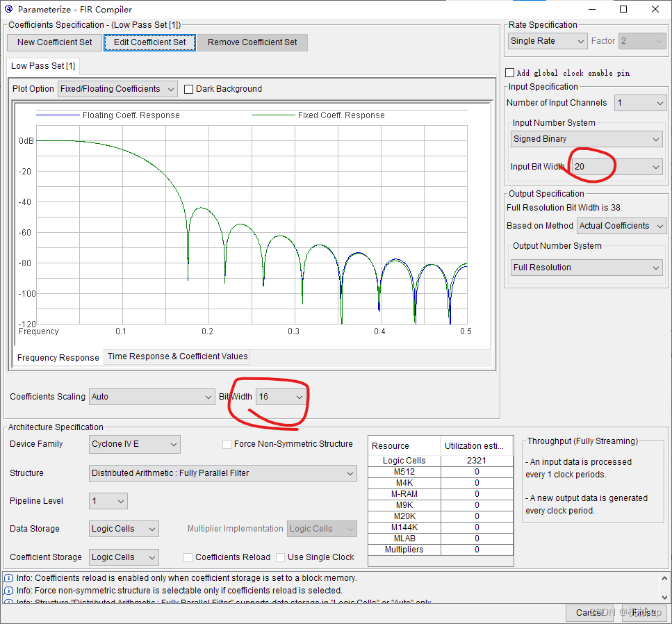Check Add global clock enable pin
Screen dimensions: 672x624
pyautogui.click(x=509, y=72)
